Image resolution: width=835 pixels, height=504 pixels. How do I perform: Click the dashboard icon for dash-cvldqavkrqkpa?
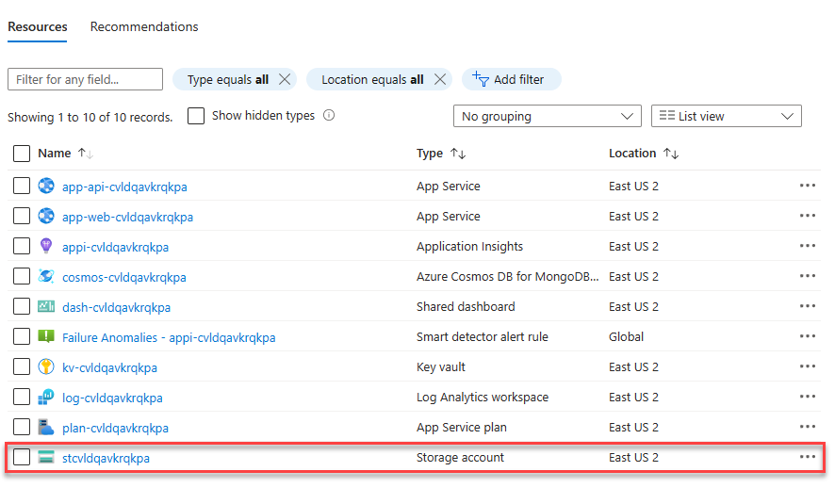pos(46,306)
